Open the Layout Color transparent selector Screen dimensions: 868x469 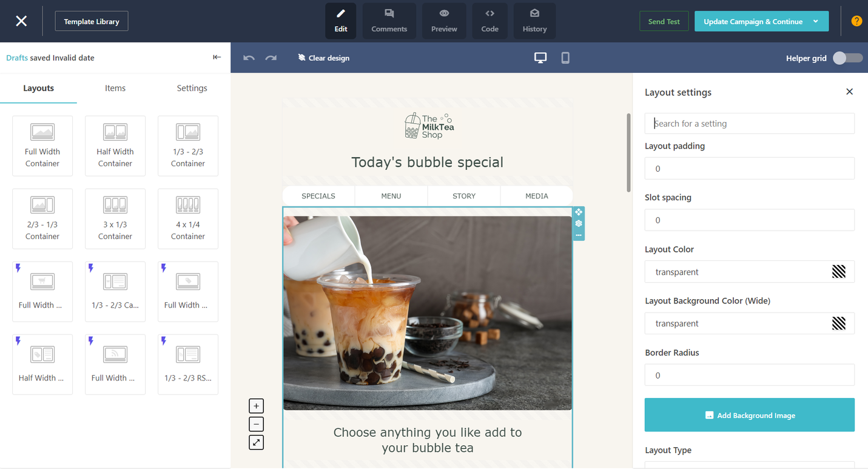click(x=839, y=271)
